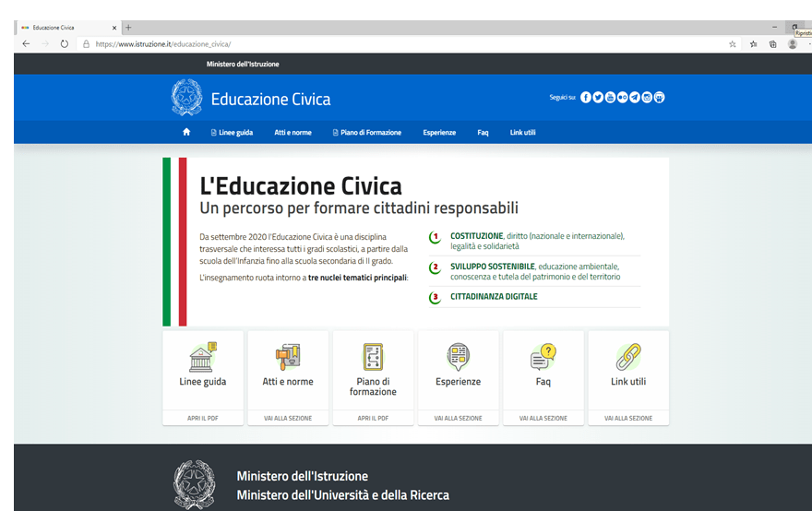This screenshot has width=812, height=511.
Task: Open Link utili in navigation bar
Action: click(x=522, y=133)
